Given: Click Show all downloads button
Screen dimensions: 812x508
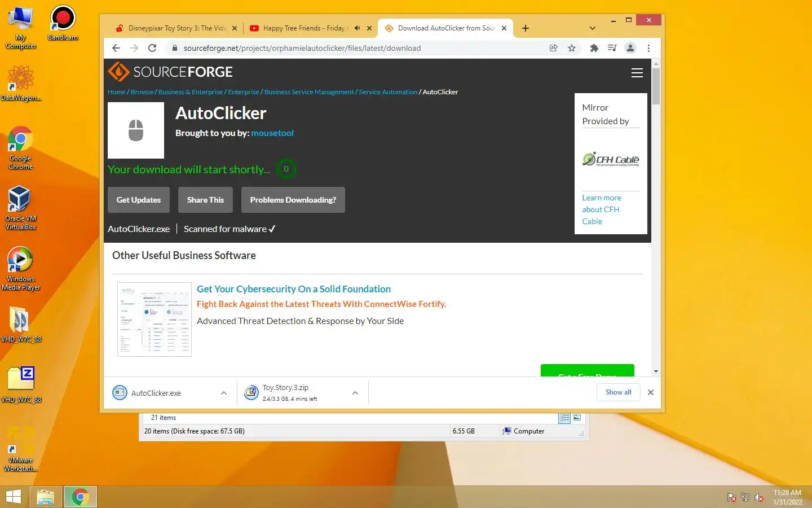Looking at the screenshot, I should click(619, 392).
